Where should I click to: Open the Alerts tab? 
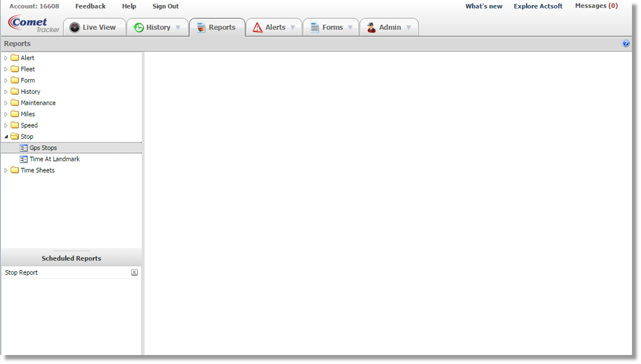click(274, 28)
